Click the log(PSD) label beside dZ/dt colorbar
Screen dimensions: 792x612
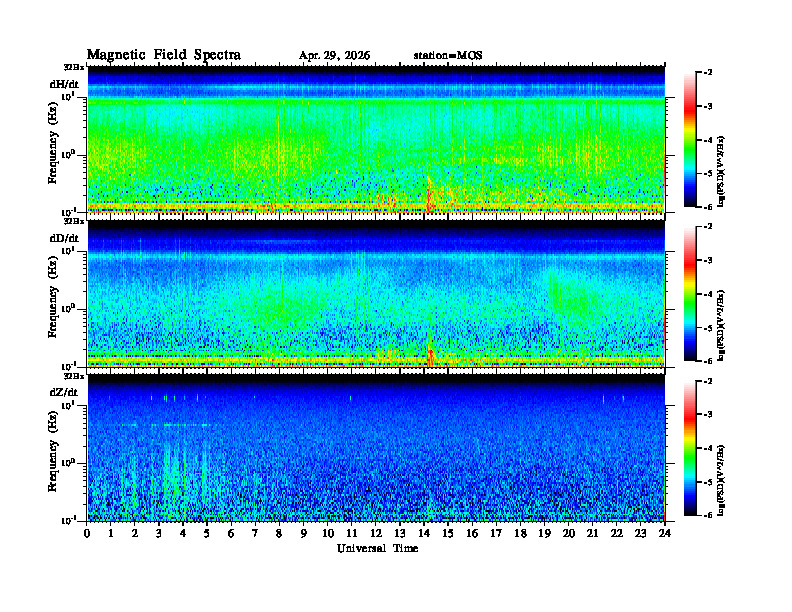(x=721, y=480)
